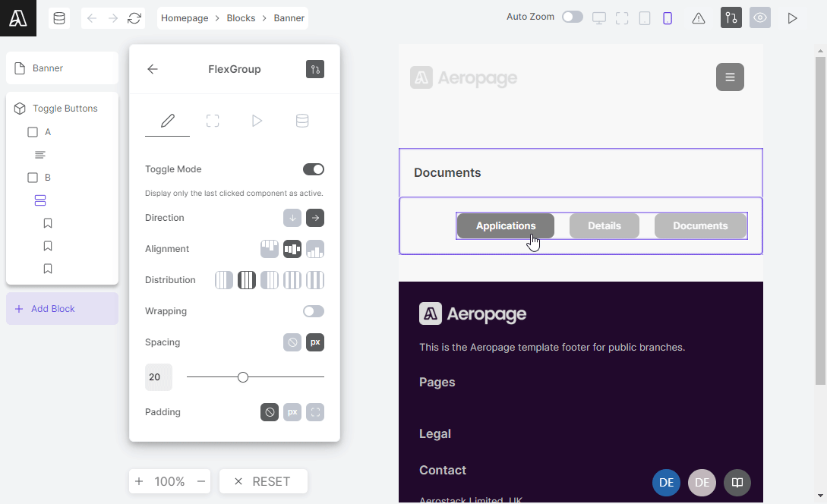827x504 pixels.
Task: Set Direction to vertical down arrow
Action: pos(292,218)
